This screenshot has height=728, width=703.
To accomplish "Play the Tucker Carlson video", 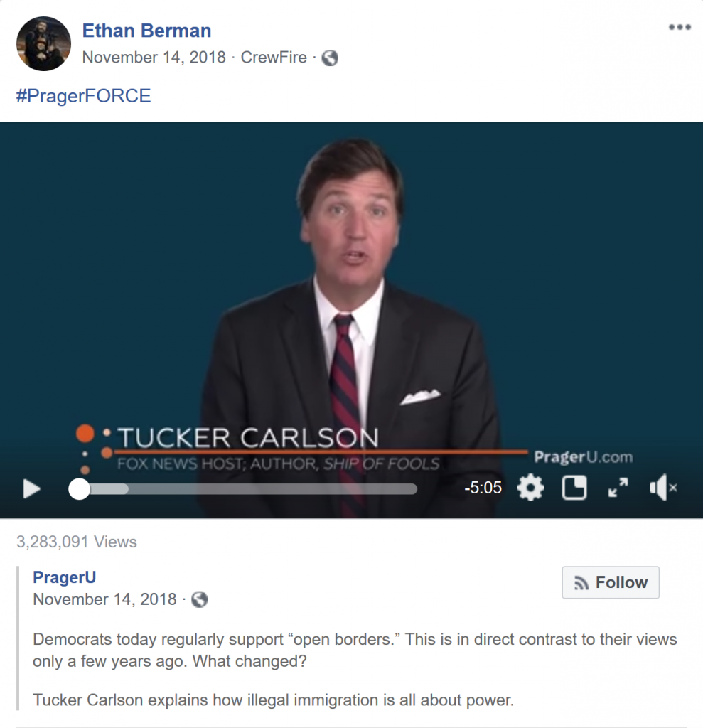I will pos(31,488).
